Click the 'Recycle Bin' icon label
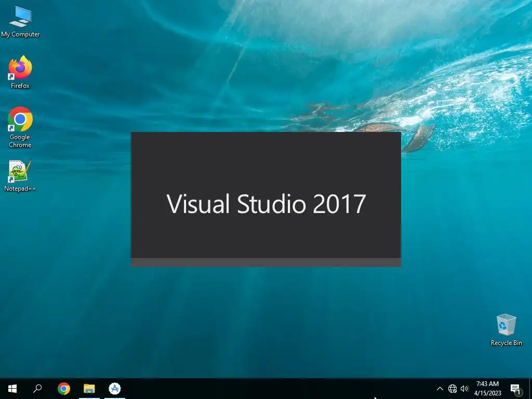Image resolution: width=532 pixels, height=399 pixels. point(506,343)
